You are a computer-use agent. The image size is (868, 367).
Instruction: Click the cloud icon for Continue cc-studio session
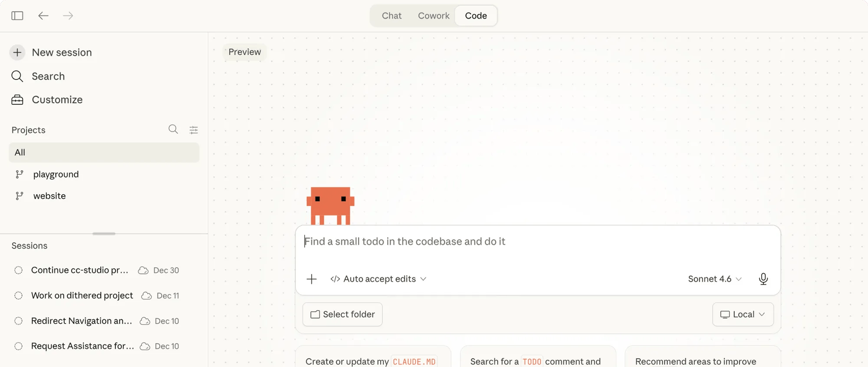pyautogui.click(x=143, y=270)
